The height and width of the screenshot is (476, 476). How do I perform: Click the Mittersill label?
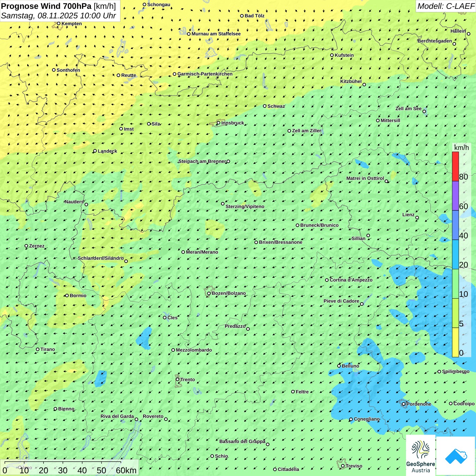(x=390, y=120)
